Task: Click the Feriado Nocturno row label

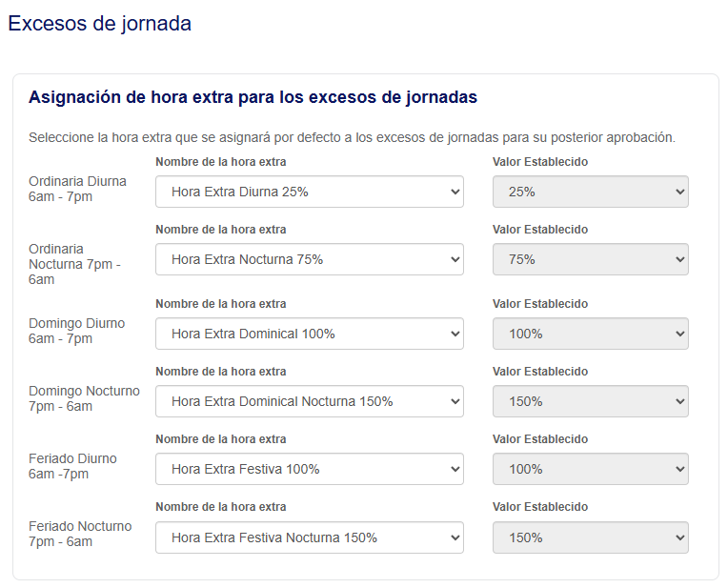Action: (80, 534)
